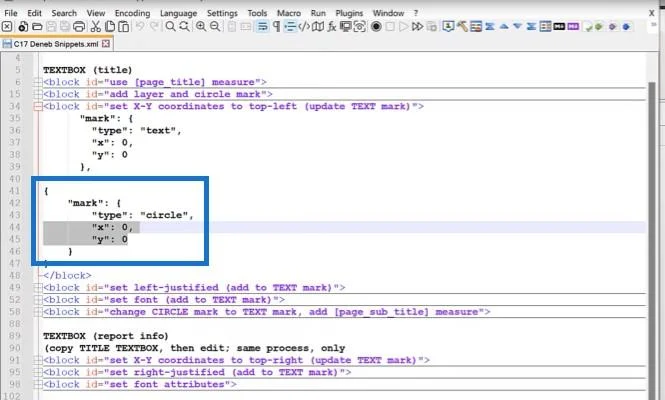Open the ? help menu
665x400 pixels.
pos(416,13)
